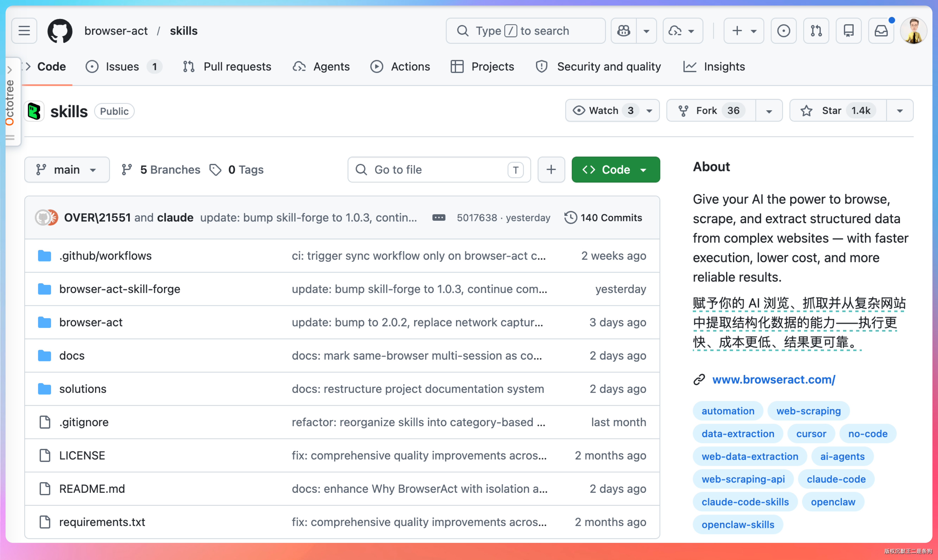View 0 Tags link
This screenshot has height=560, width=938.
pyautogui.click(x=236, y=170)
